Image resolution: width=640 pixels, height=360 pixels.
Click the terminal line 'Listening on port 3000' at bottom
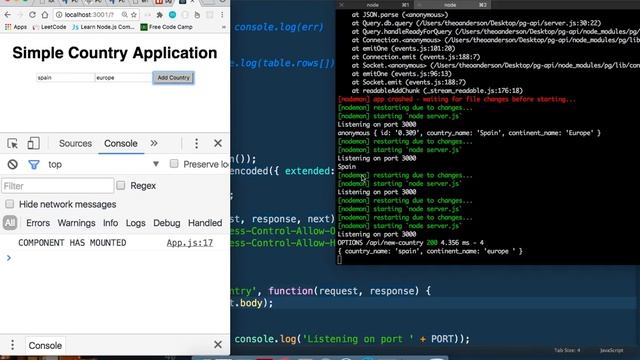click(377, 234)
